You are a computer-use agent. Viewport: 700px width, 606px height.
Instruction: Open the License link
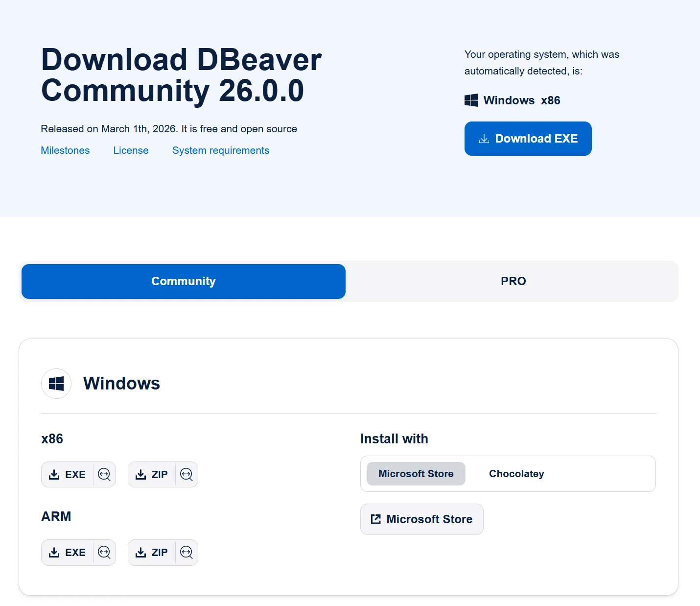(131, 150)
